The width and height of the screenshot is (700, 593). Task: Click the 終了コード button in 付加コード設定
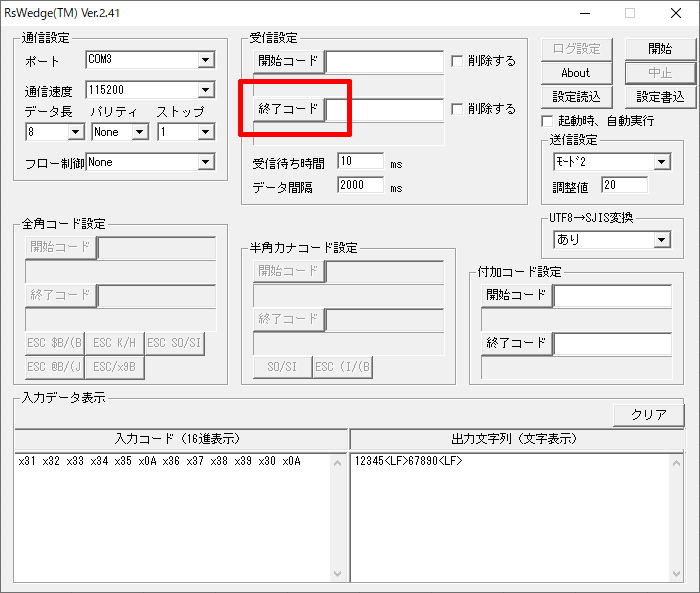click(517, 343)
